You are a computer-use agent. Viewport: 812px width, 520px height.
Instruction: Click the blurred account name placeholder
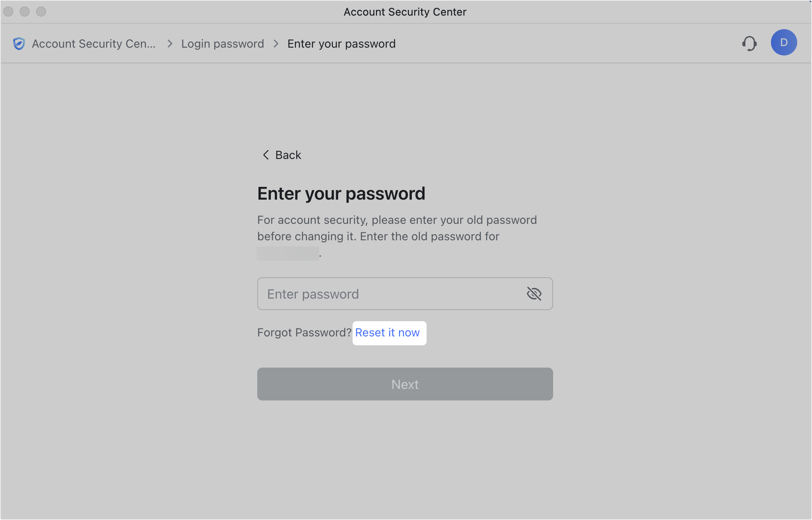tap(288, 253)
